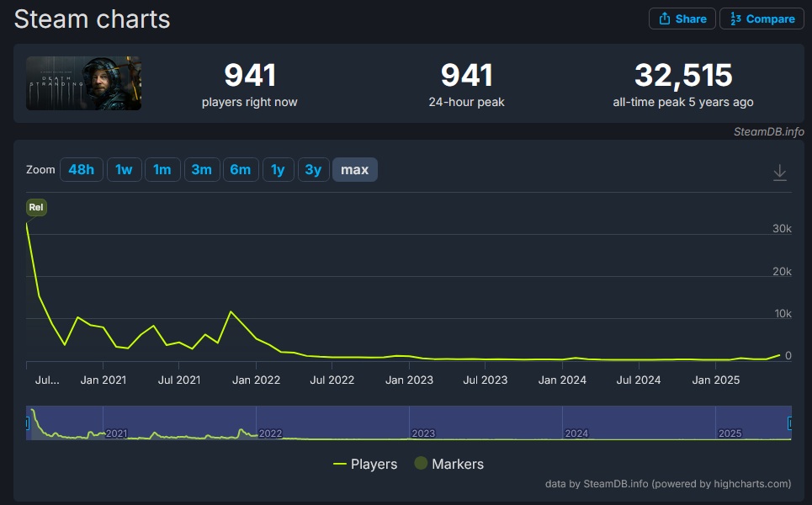Switch zoom to 1y

tap(278, 169)
